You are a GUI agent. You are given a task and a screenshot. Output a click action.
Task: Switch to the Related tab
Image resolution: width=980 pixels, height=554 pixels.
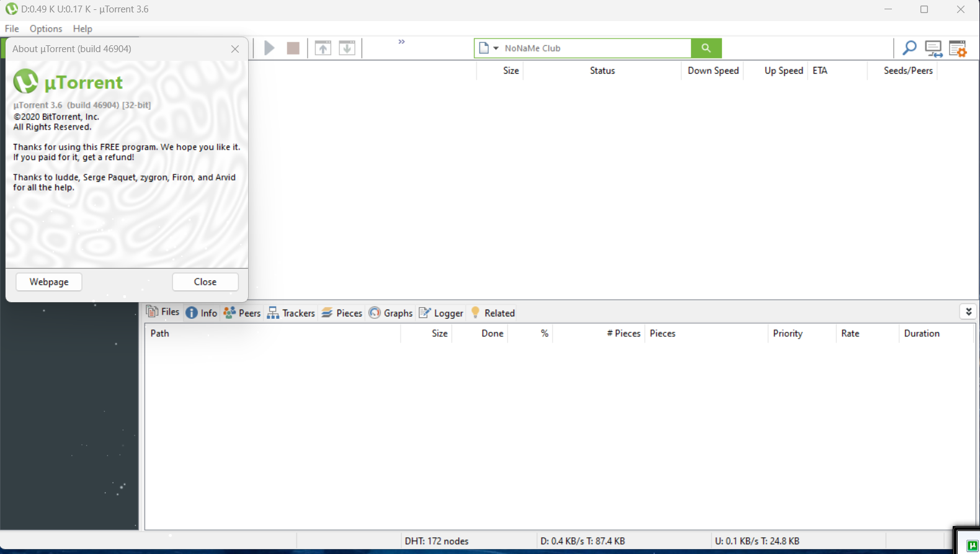click(x=493, y=313)
